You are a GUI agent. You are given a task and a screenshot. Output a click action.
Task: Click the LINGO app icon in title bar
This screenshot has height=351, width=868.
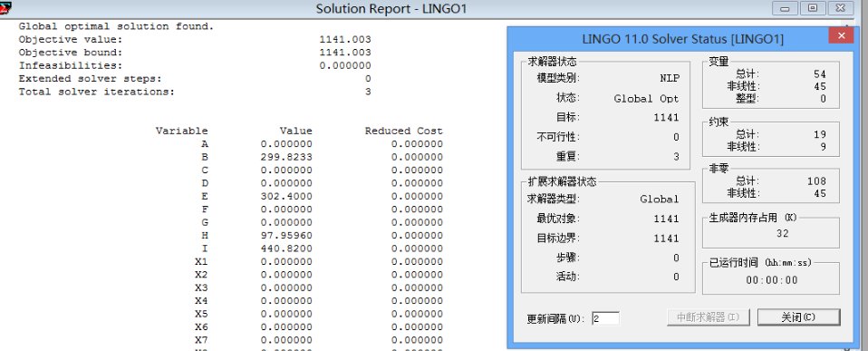(x=5, y=7)
